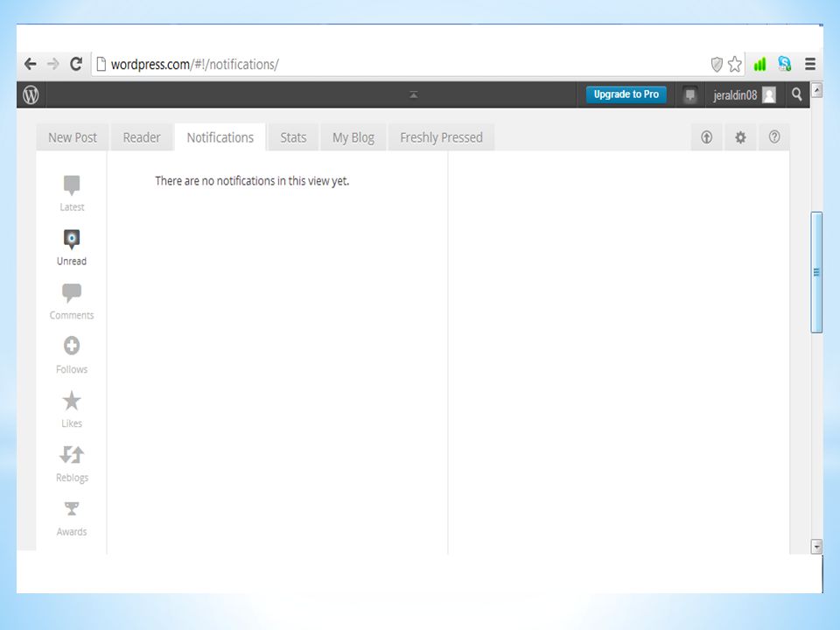Viewport: 840px width, 630px height.
Task: Click the browser forward arrow
Action: [53, 64]
